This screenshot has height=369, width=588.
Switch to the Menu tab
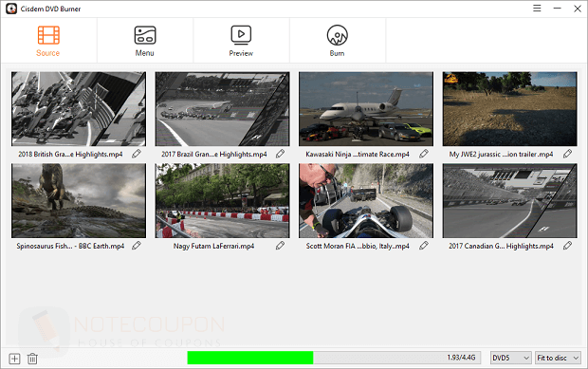(x=145, y=41)
